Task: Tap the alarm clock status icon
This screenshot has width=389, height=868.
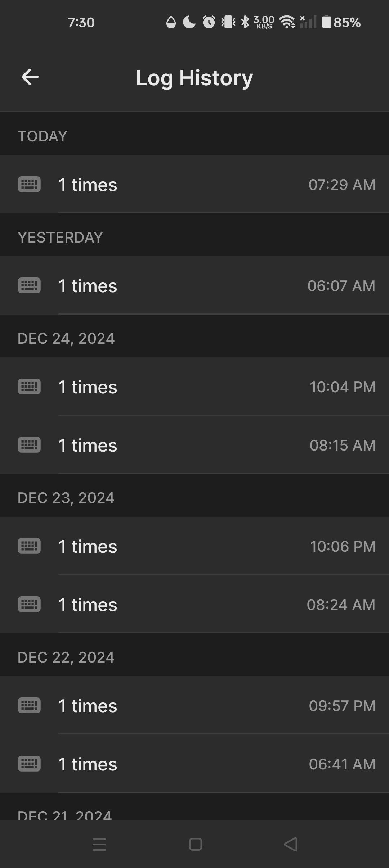Action: tap(209, 22)
